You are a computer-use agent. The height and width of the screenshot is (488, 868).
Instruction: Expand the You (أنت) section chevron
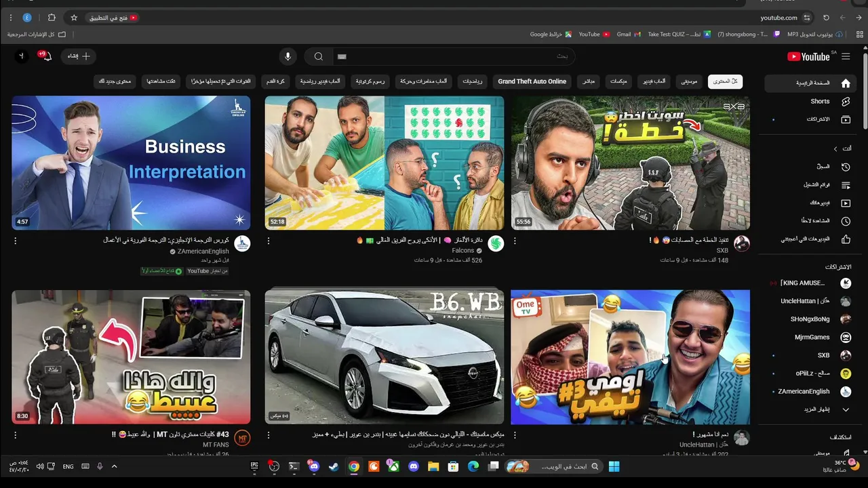click(835, 148)
